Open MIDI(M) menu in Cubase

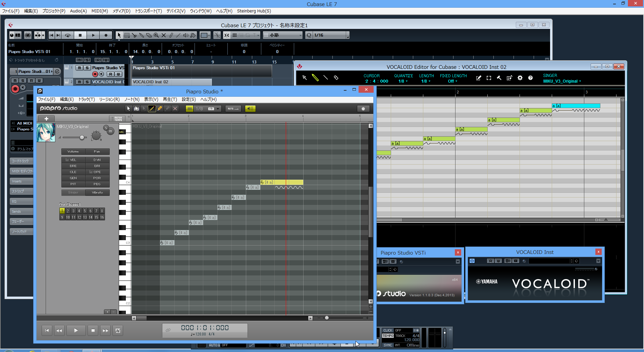[100, 11]
